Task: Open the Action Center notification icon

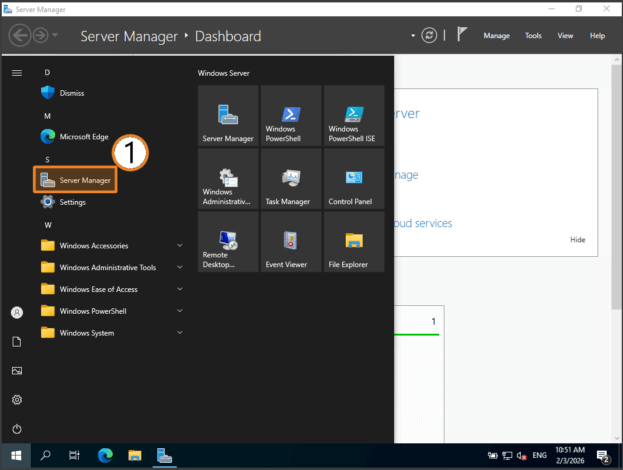Action: point(603,456)
